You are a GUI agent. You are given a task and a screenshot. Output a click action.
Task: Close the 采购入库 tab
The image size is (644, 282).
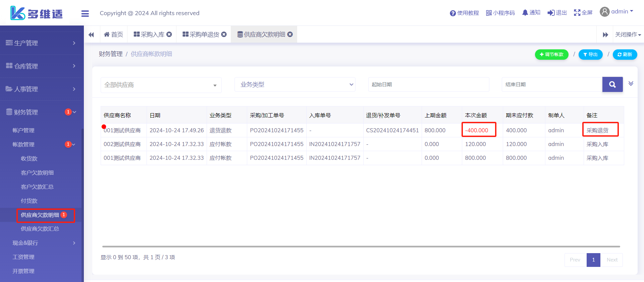tap(169, 34)
